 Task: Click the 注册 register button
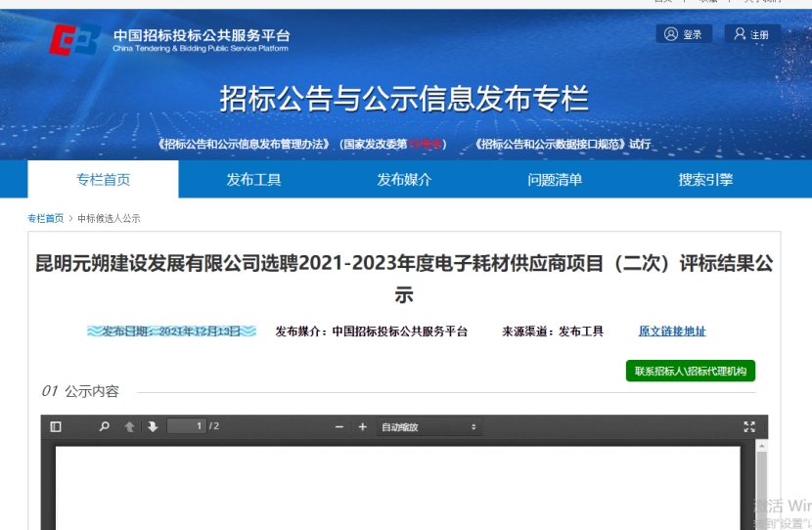[x=751, y=34]
